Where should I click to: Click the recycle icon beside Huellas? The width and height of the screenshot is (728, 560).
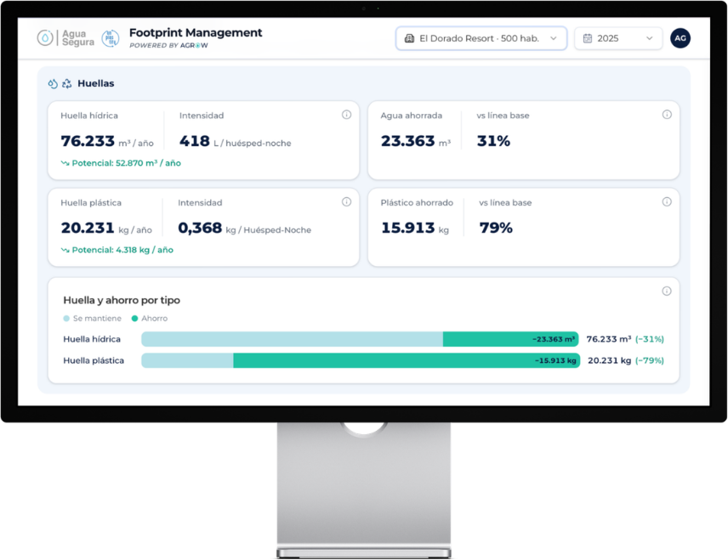point(67,83)
